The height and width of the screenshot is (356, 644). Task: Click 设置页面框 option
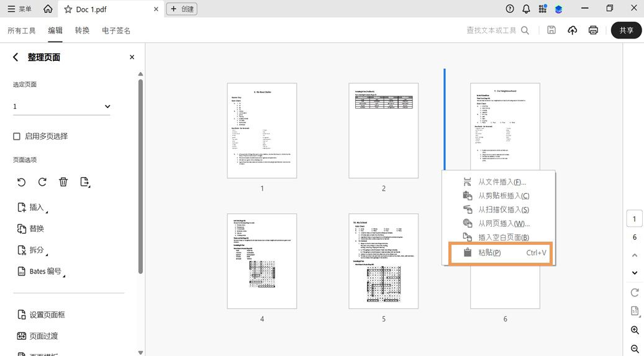41,314
